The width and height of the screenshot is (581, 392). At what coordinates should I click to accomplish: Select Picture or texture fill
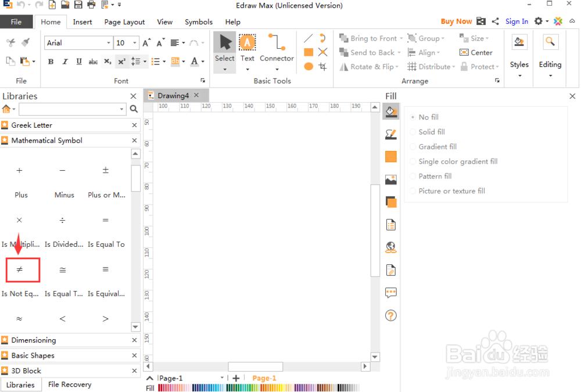click(x=447, y=191)
